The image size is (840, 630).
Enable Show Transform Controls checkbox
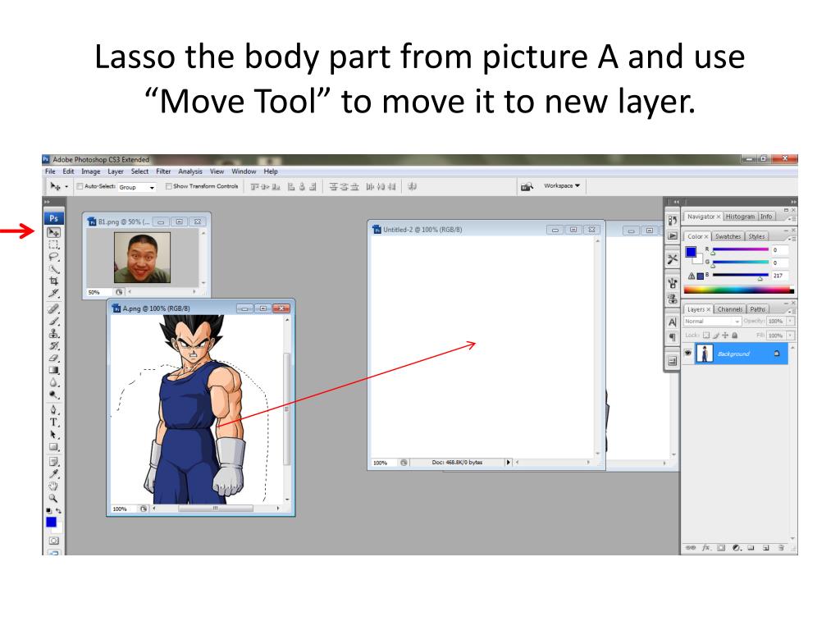(x=168, y=186)
